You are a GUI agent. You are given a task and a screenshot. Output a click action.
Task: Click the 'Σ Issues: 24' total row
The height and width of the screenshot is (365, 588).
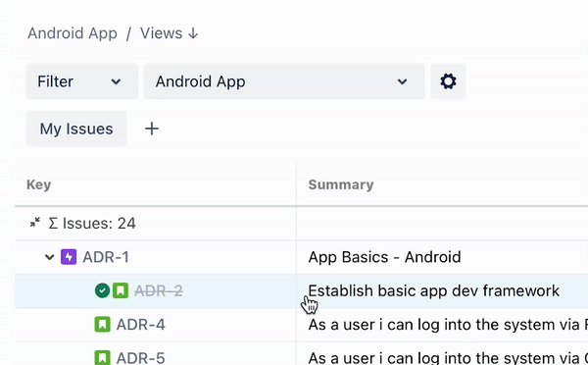coord(92,224)
